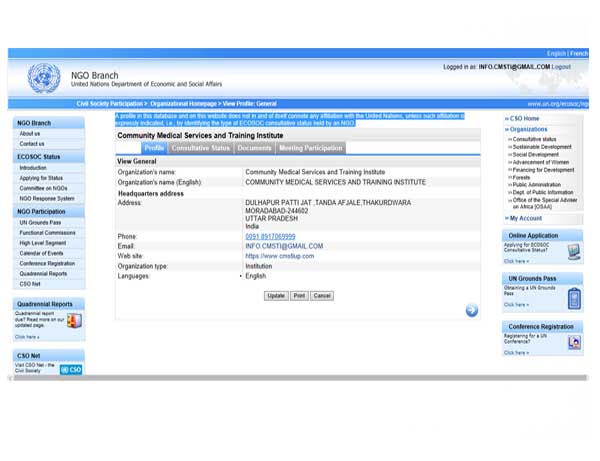This screenshot has height=461, width=600.
Task: Open Office of the Special Adviser on Africa
Action: tap(545, 204)
